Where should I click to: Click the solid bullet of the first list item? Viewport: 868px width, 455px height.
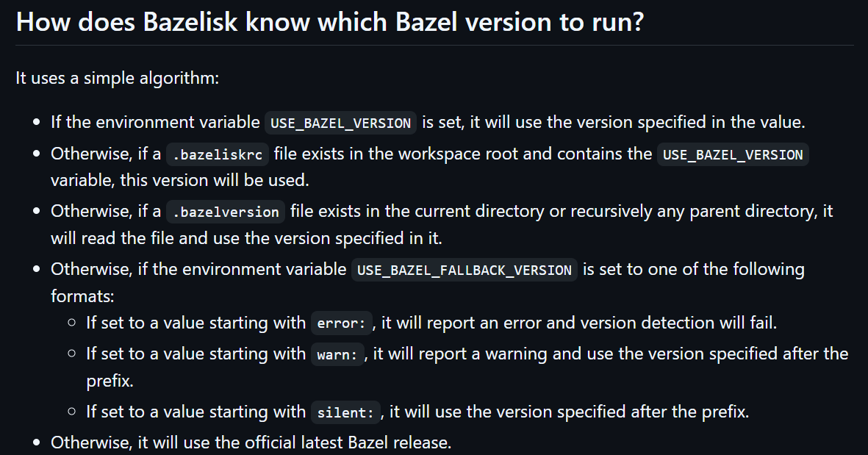[x=37, y=122]
